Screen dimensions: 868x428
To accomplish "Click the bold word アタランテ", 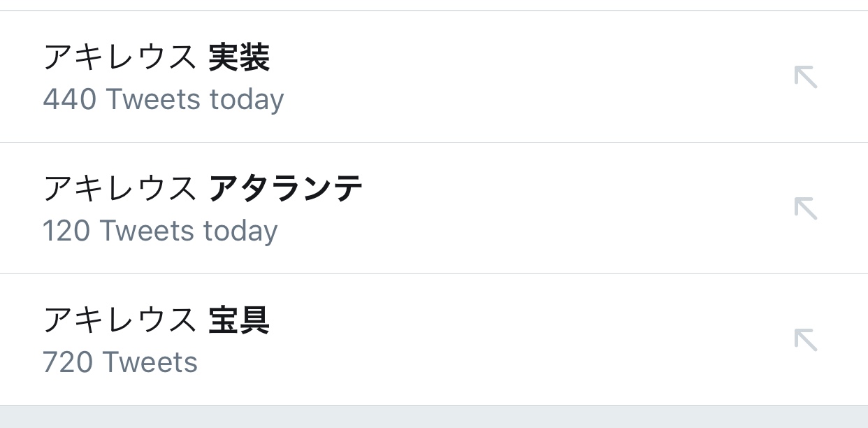I will point(286,190).
